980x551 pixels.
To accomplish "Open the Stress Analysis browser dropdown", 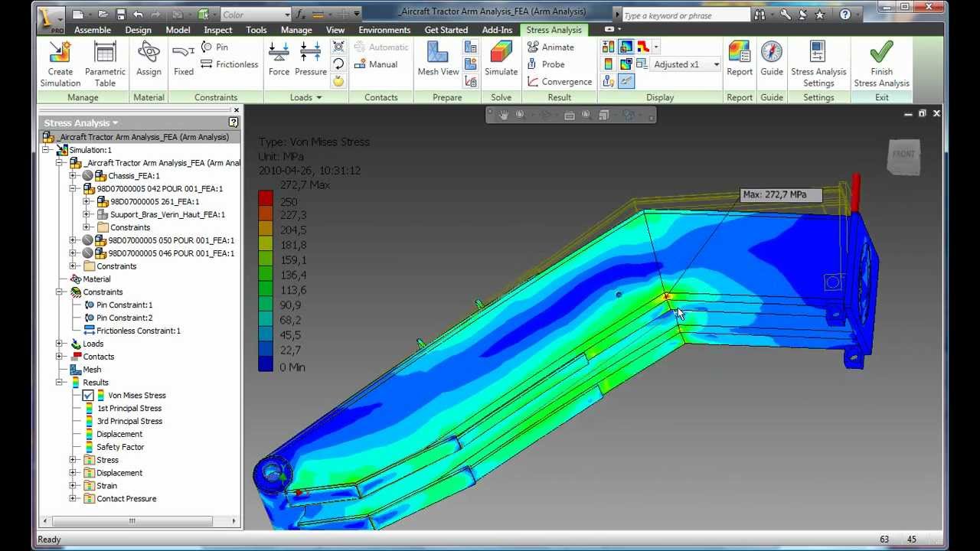I will point(81,122).
